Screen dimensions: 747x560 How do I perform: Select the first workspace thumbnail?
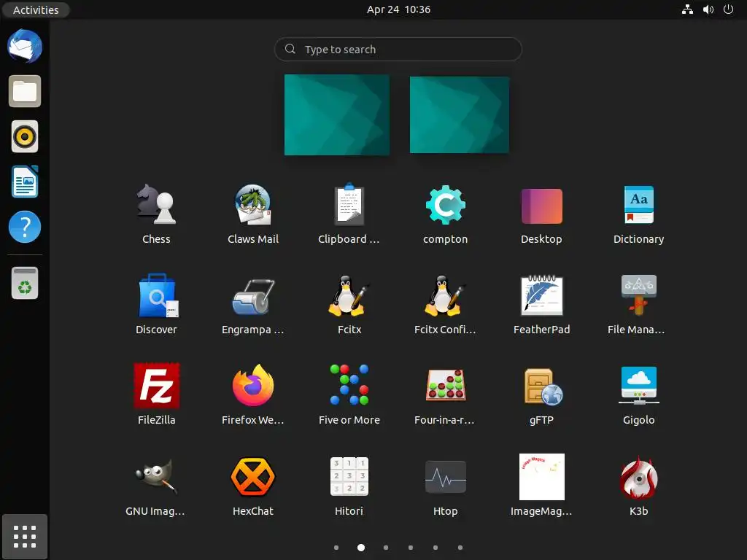337,114
